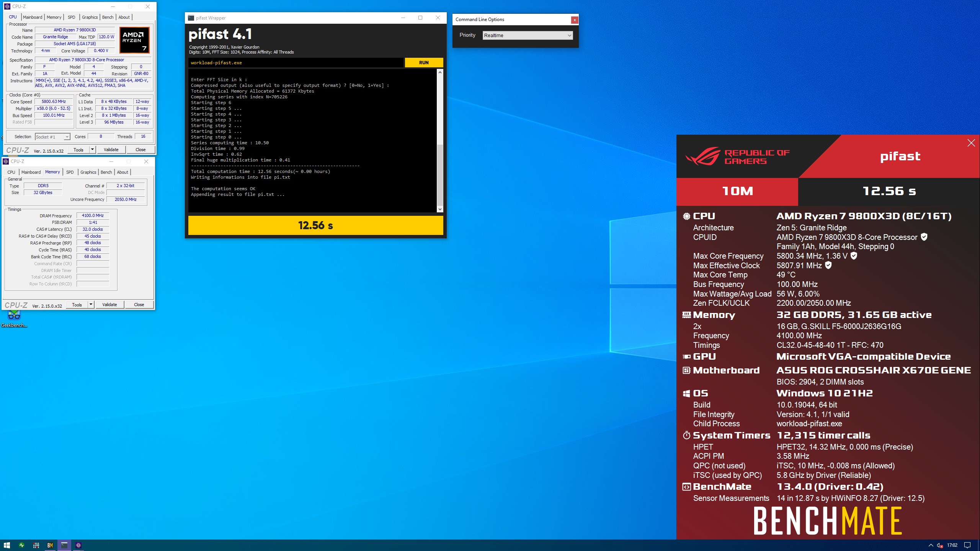Click the verified shield next to CPUID
Image resolution: width=980 pixels, height=551 pixels.
click(924, 237)
